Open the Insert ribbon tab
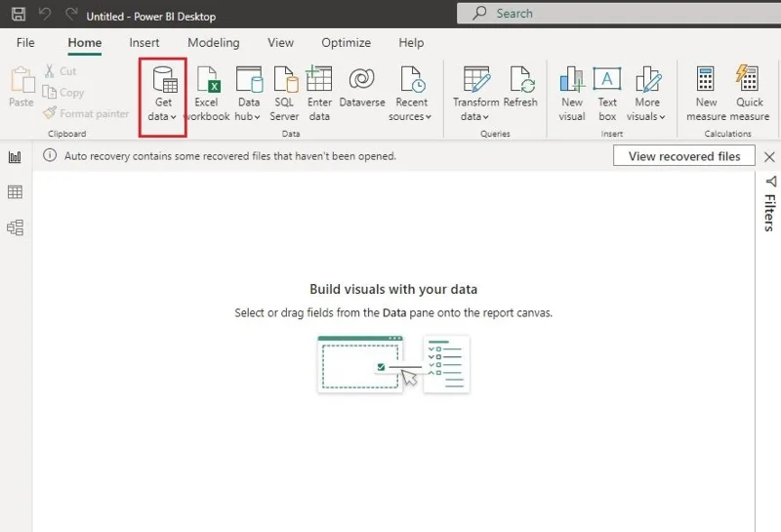781x532 pixels. [144, 43]
